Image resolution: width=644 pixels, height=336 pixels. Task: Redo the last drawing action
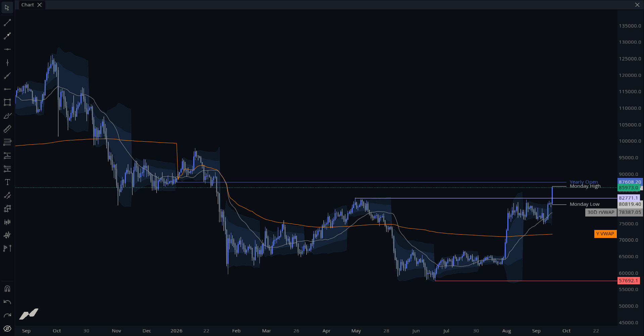point(7,315)
